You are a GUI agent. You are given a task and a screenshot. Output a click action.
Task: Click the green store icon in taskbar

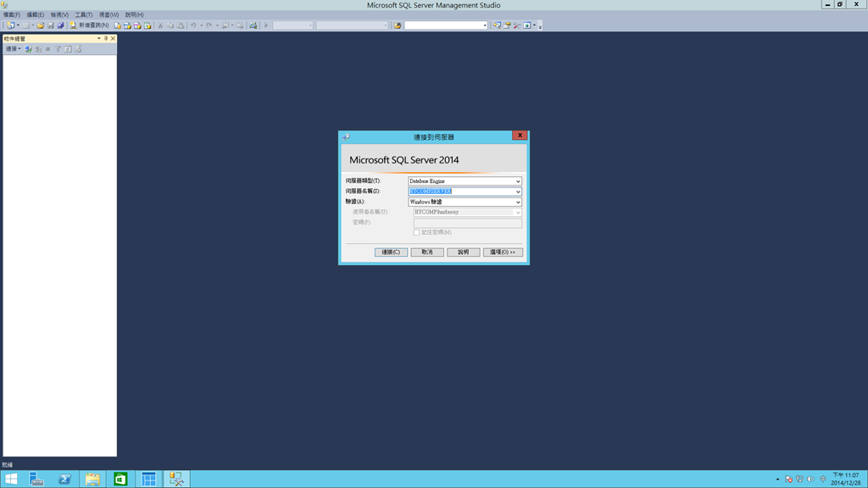coord(120,480)
